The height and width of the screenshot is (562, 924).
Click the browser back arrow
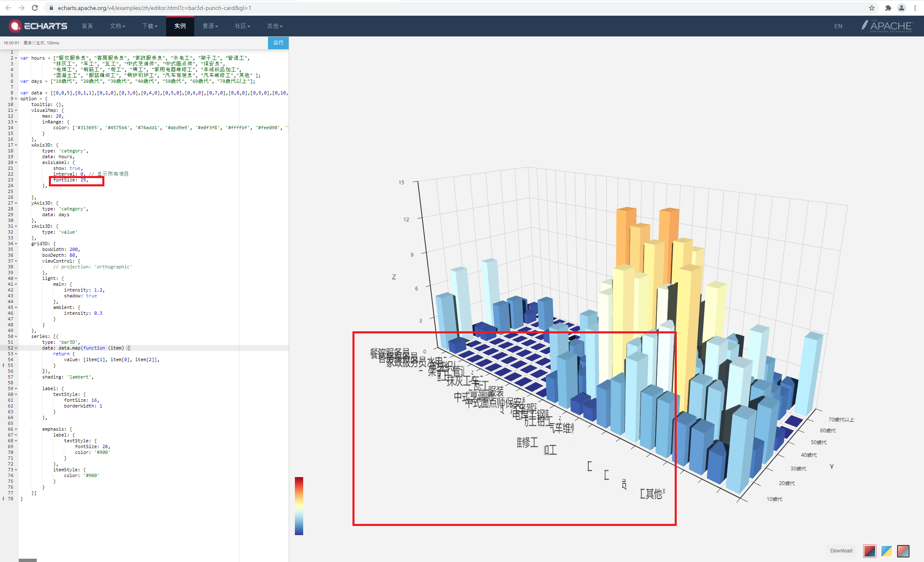click(x=8, y=8)
